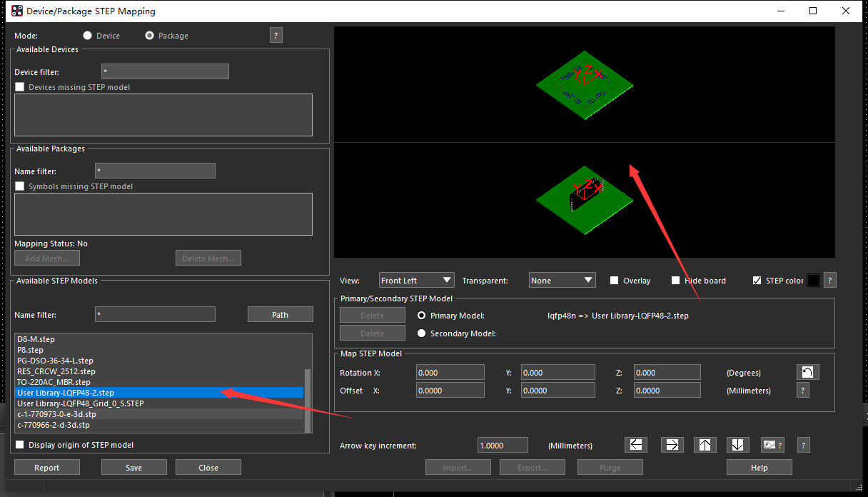Viewport: 868px width, 497px height.
Task: Click the left arrow nudge icon
Action: click(x=636, y=445)
